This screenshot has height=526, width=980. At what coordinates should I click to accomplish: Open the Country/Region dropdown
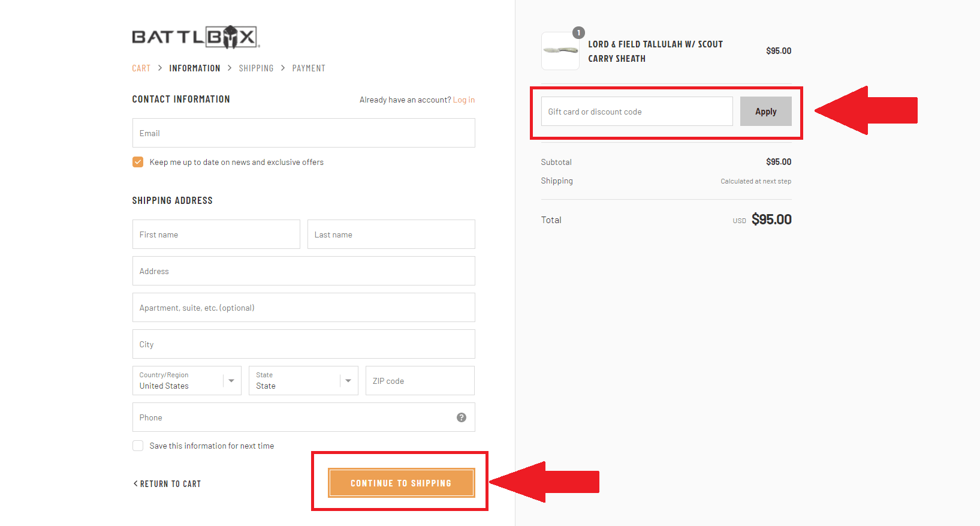pos(186,381)
